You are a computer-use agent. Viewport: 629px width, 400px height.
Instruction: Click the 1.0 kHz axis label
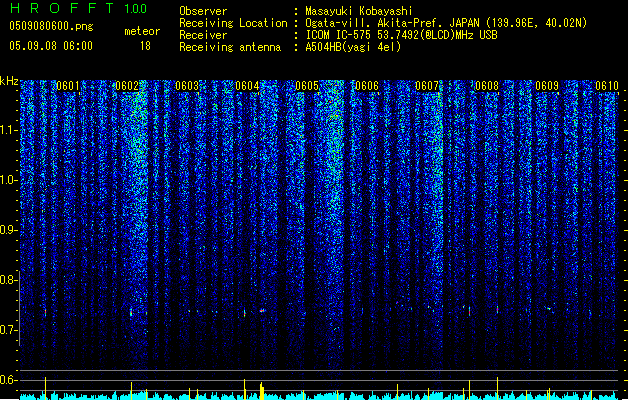click(x=8, y=180)
